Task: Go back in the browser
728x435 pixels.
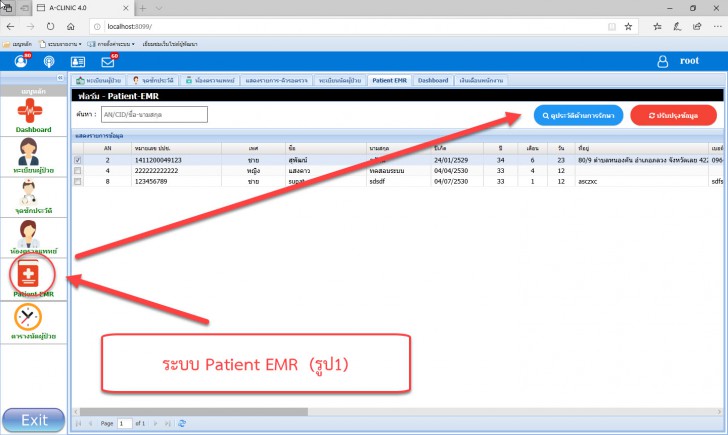Action: click(x=10, y=26)
